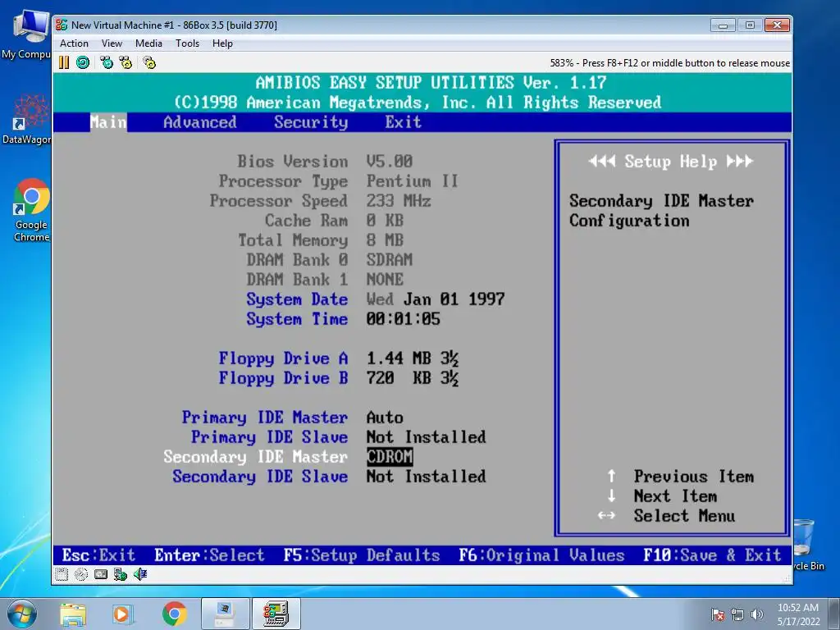Viewport: 840px width, 630px height.
Task: Select Secondary IDE Slave entry
Action: click(x=260, y=477)
